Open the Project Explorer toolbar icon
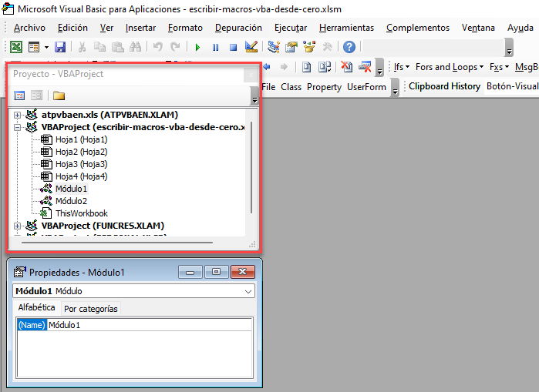 pos(273,47)
